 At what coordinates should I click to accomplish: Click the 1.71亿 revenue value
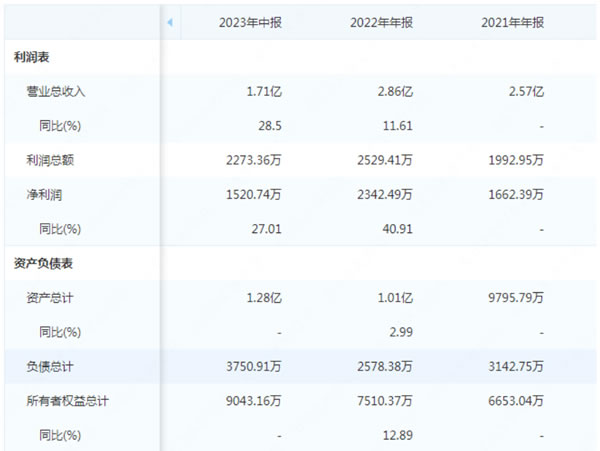tap(264, 91)
